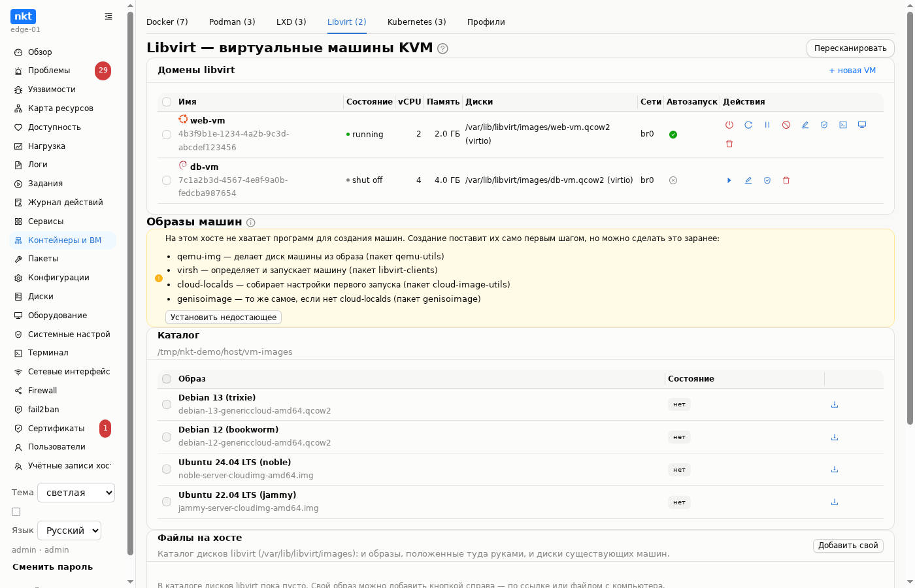The height and width of the screenshot is (588, 915).
Task: Click the Пересканировать button
Action: pos(850,48)
